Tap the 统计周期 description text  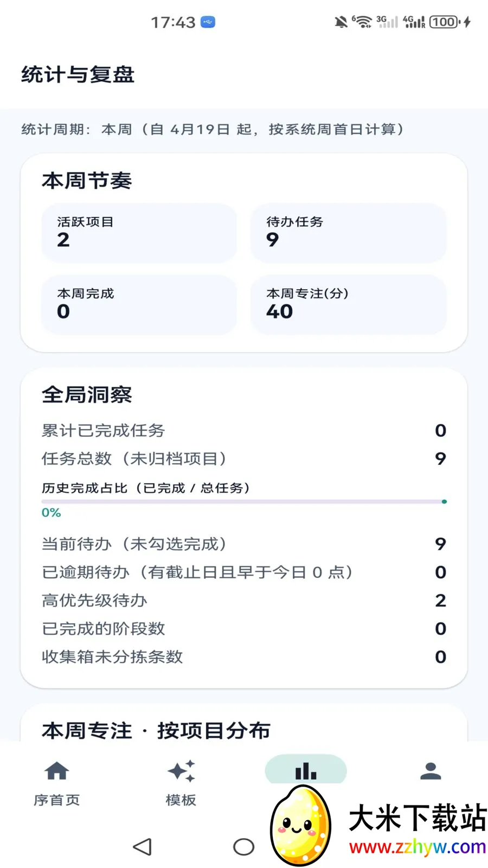tap(213, 129)
